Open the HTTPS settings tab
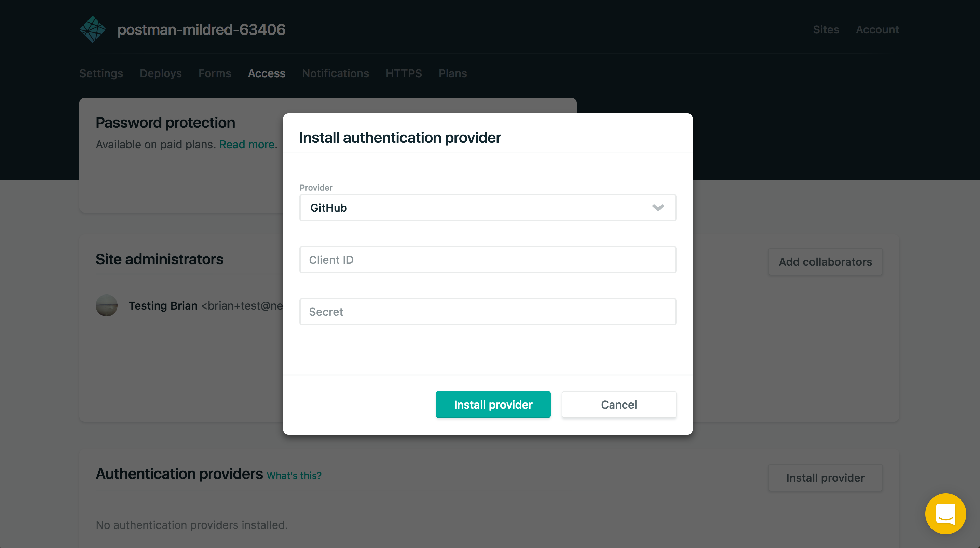The height and width of the screenshot is (548, 980). click(x=404, y=73)
